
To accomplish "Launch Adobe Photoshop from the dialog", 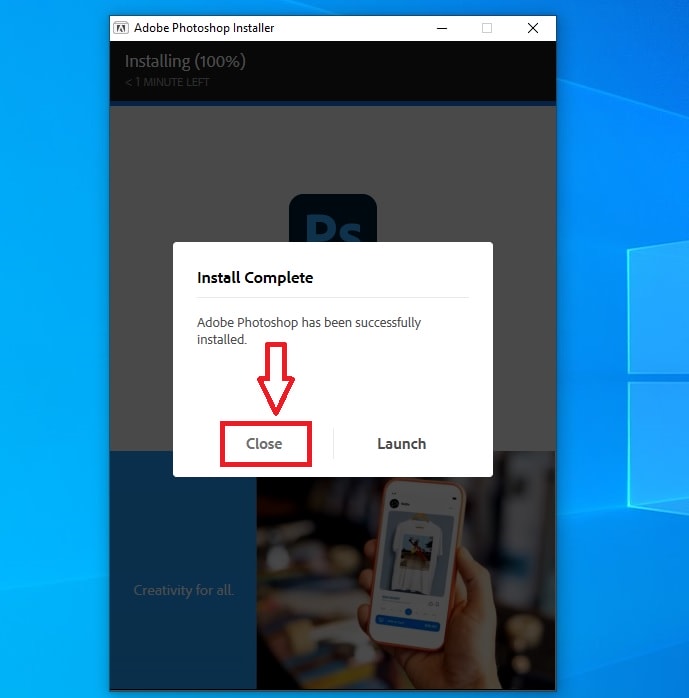I will (401, 444).
